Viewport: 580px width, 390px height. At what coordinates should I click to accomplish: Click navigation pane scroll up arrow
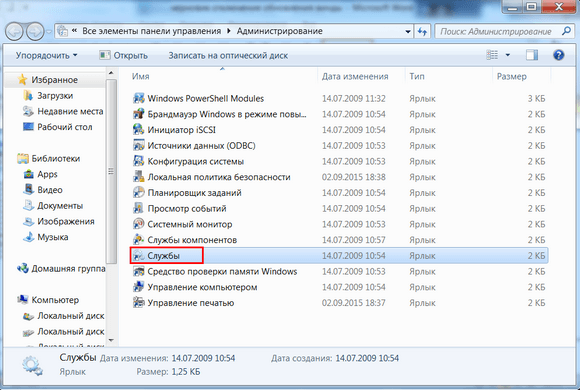coord(111,73)
